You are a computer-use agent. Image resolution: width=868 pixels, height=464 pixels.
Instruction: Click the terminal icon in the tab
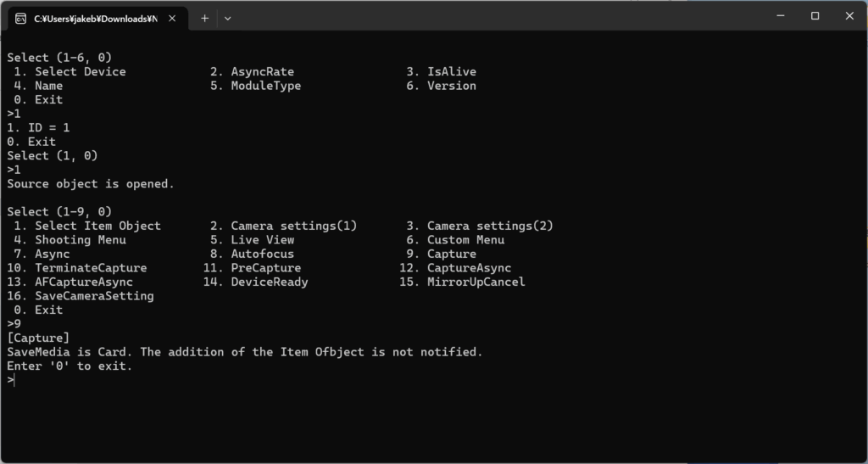pos(20,18)
